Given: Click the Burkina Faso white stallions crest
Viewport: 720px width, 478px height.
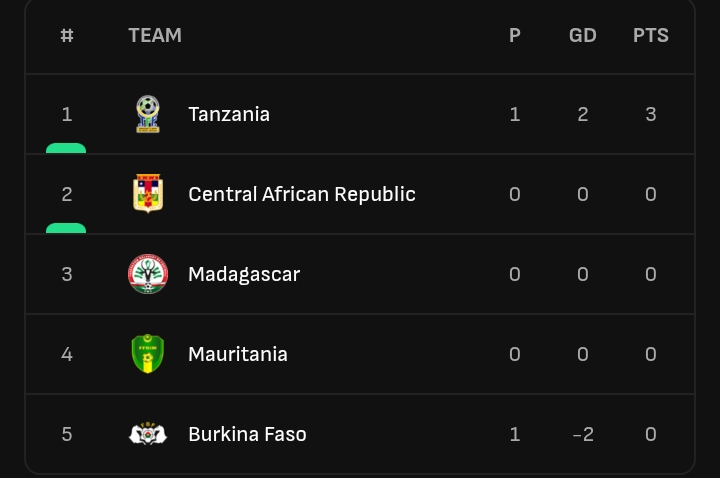Looking at the screenshot, I should coord(148,433).
